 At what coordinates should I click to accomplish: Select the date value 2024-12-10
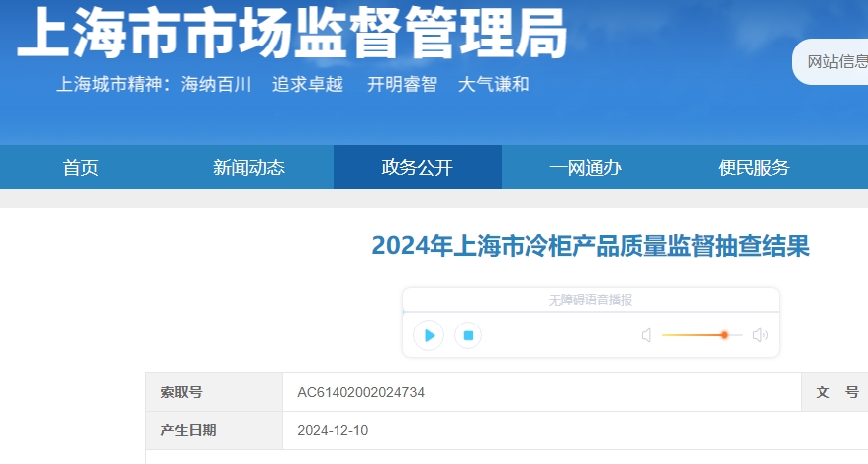333,430
